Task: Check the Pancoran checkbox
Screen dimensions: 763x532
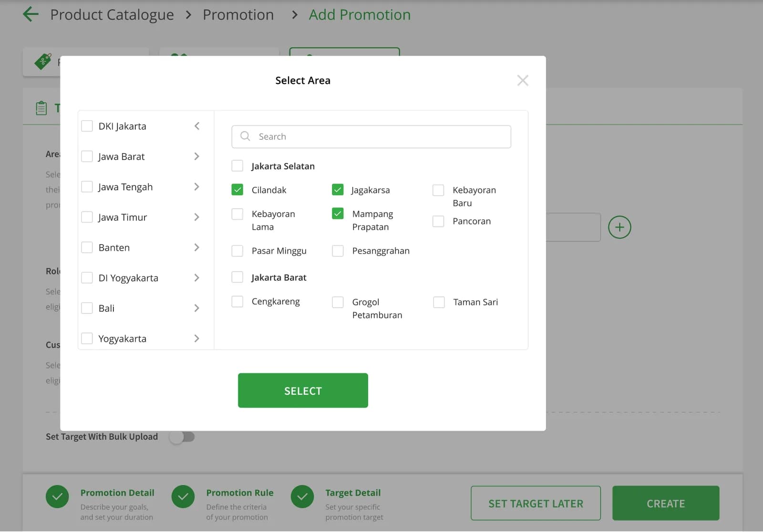Action: [438, 221]
